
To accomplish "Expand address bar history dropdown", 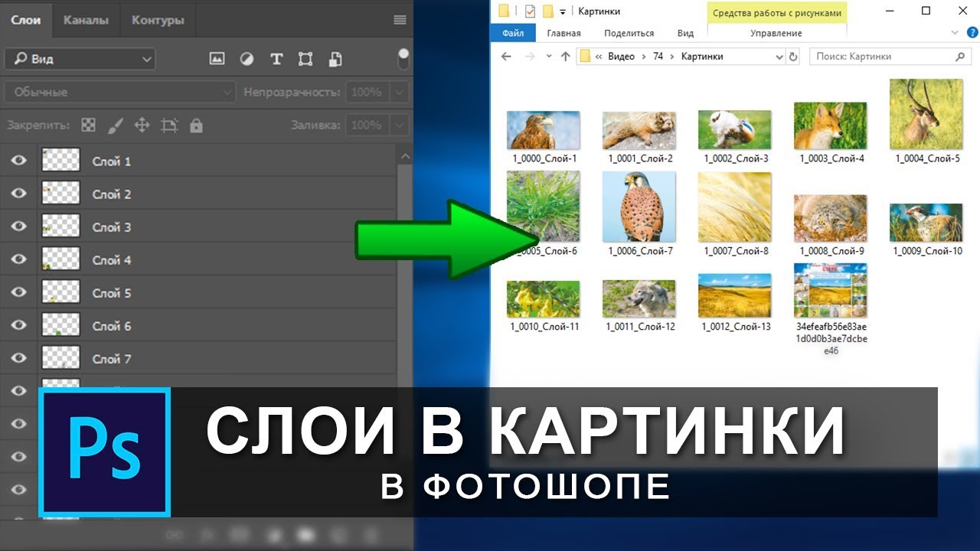I will tap(779, 56).
